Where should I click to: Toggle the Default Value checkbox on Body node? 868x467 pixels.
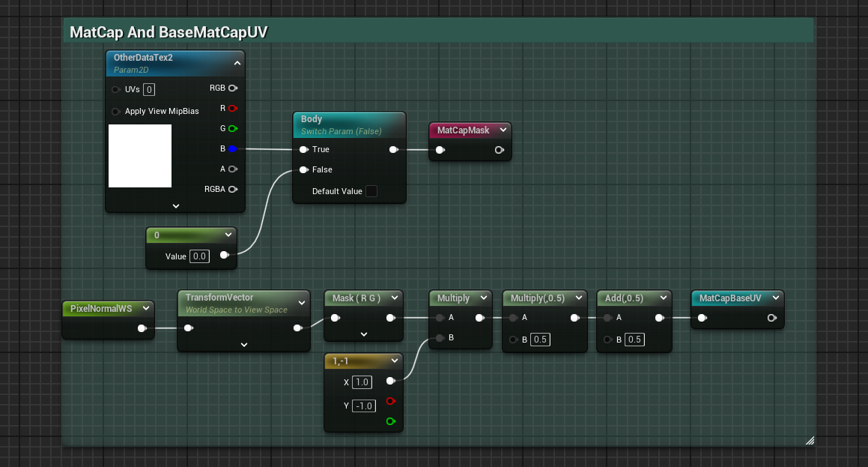(371, 191)
